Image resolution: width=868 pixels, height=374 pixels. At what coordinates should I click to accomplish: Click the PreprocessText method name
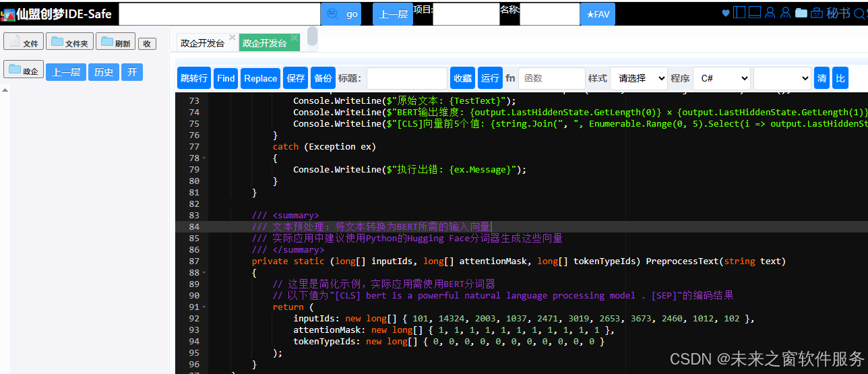tap(682, 261)
